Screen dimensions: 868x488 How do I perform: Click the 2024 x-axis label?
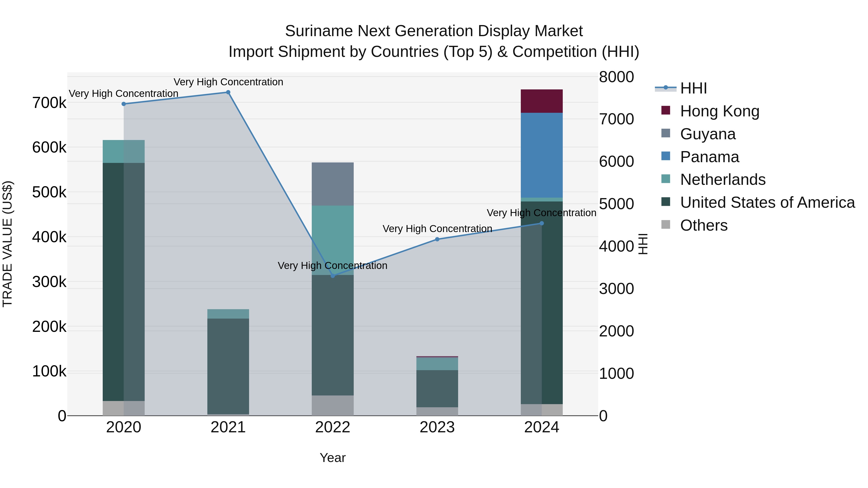click(x=542, y=427)
